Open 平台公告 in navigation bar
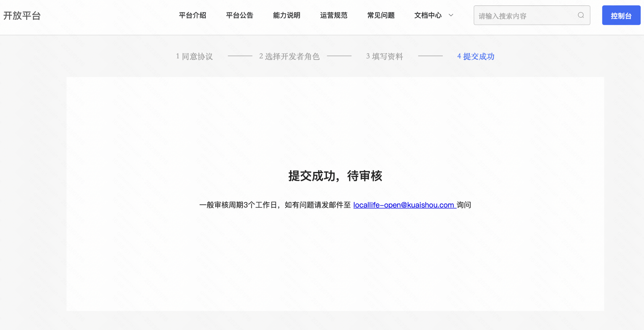Screen dimensions: 644x330 click(239, 15)
